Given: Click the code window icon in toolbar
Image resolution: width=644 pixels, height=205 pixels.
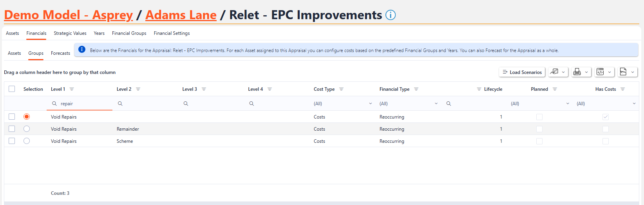Looking at the screenshot, I should pyautogui.click(x=600, y=72).
